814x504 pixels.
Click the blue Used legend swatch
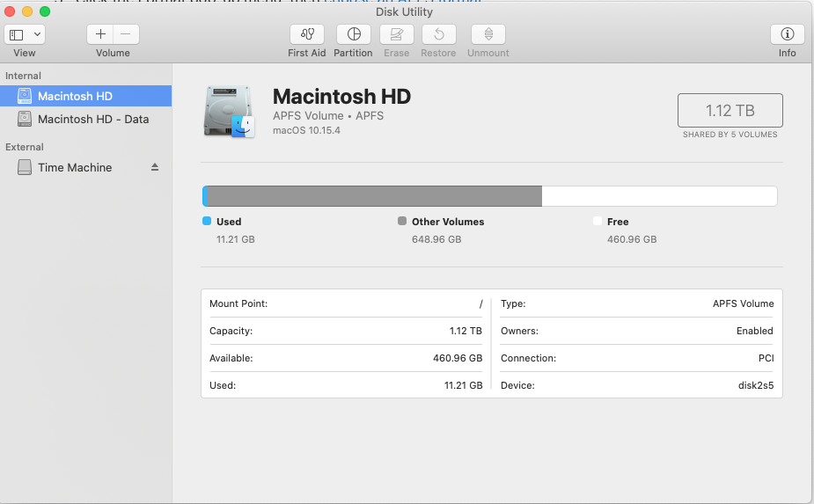[x=207, y=221]
